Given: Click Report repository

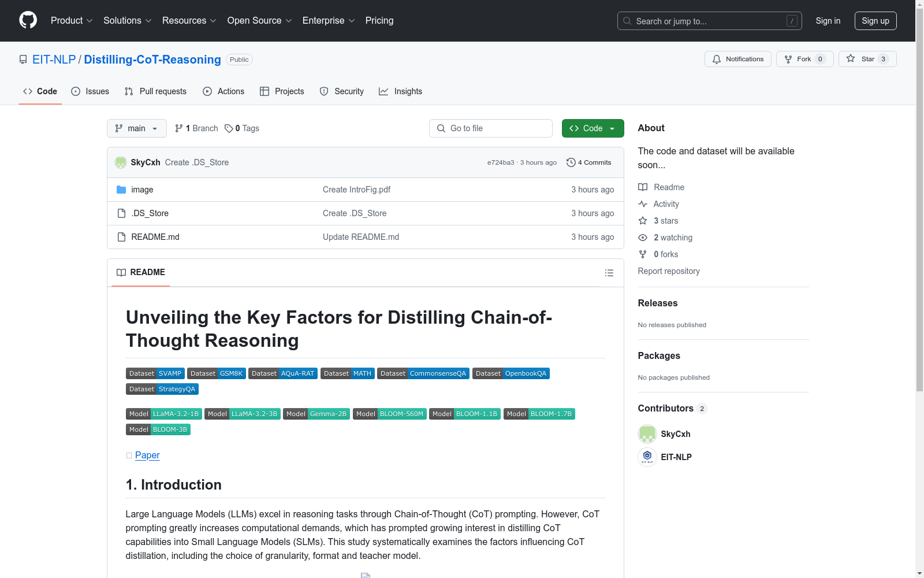Looking at the screenshot, I should click(x=669, y=271).
